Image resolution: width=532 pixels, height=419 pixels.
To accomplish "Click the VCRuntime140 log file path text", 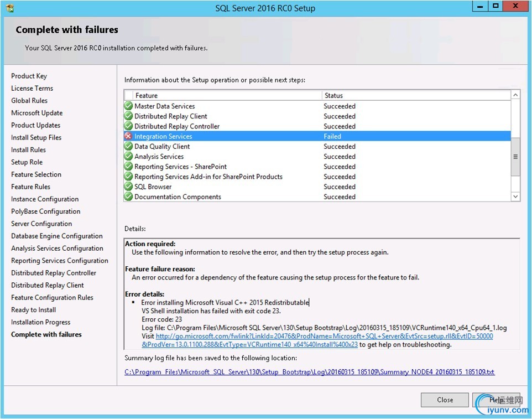I will (324, 328).
